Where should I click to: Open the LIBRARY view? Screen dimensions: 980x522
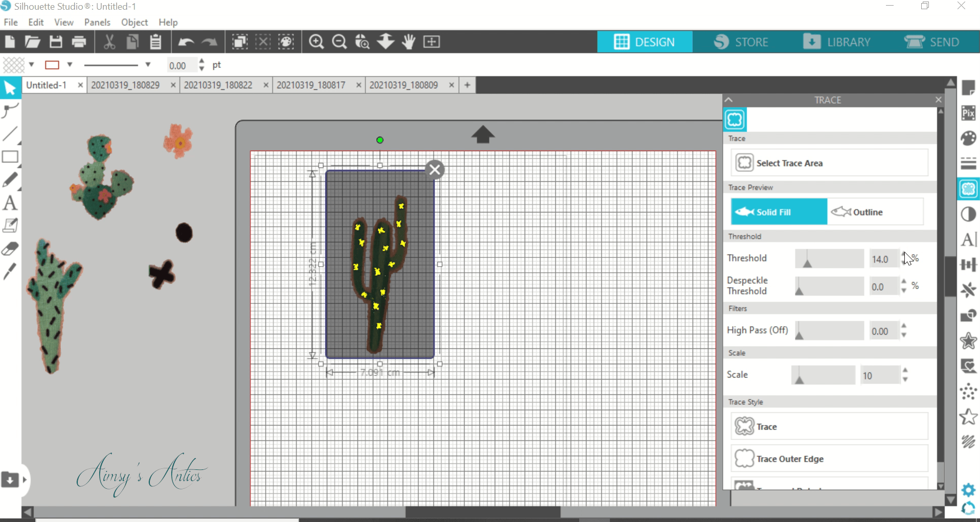[837, 42]
